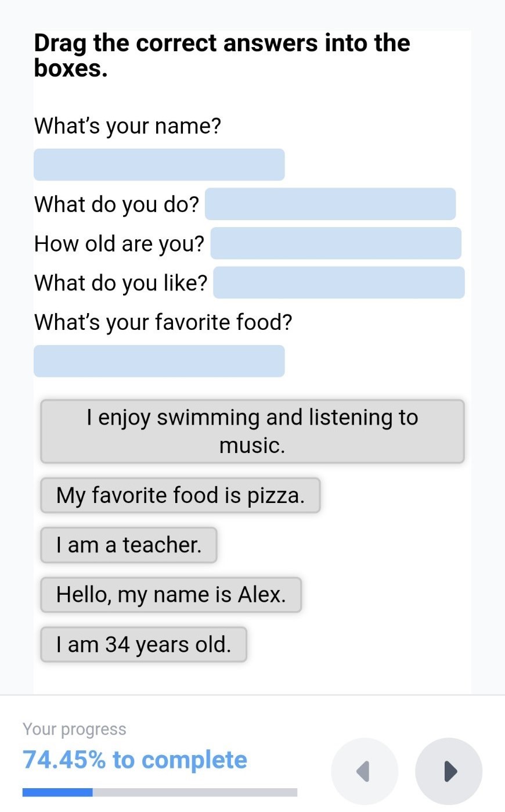Click the "74.45% to complete" progress text

point(135,760)
